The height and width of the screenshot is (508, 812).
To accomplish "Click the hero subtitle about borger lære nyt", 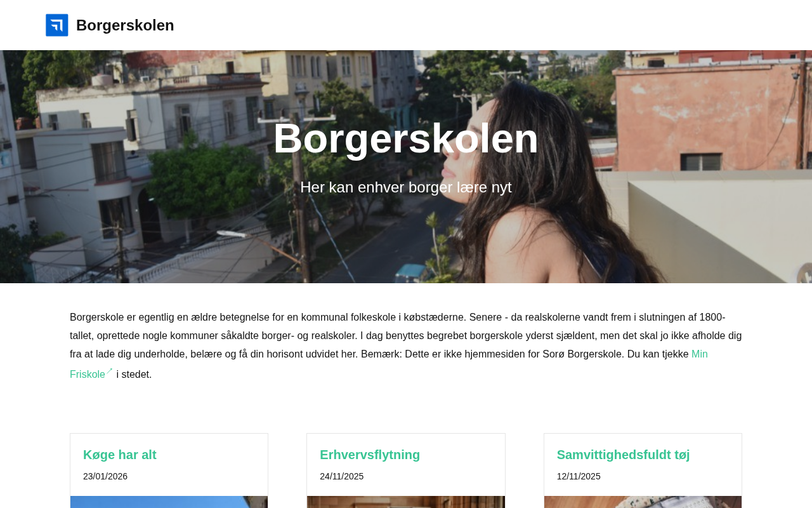I will point(406,187).
